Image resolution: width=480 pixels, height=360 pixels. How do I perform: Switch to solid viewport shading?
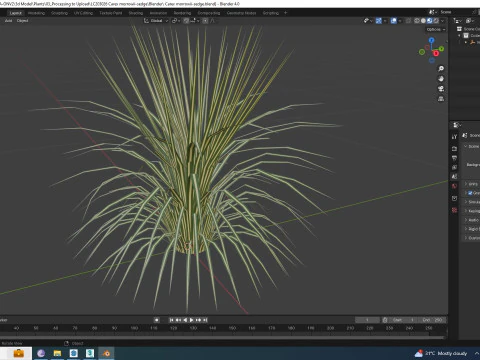pos(423,21)
